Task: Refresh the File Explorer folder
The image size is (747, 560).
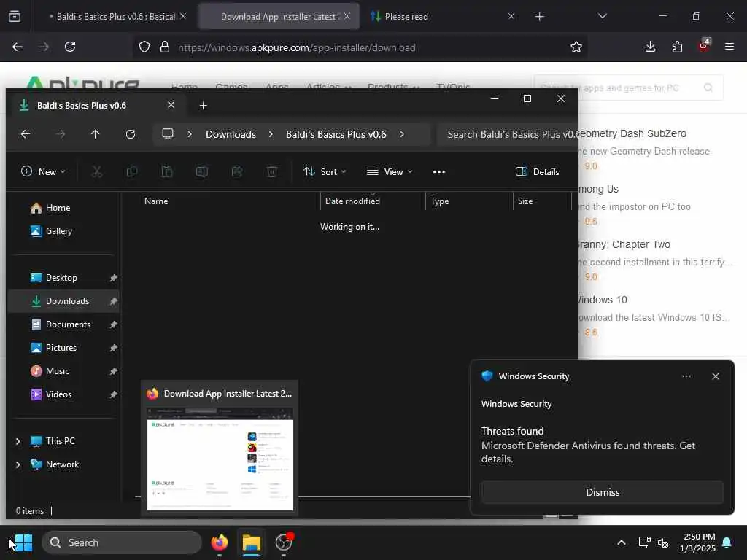Action: click(x=131, y=134)
